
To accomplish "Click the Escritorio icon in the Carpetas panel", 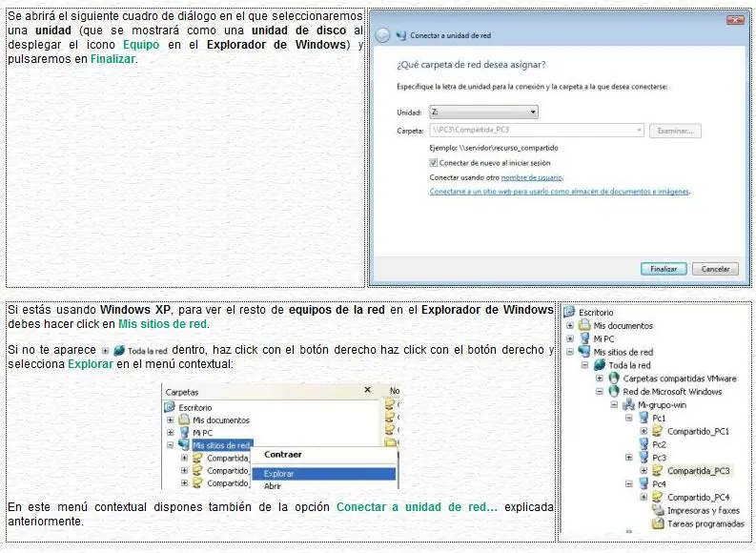I will (x=170, y=407).
